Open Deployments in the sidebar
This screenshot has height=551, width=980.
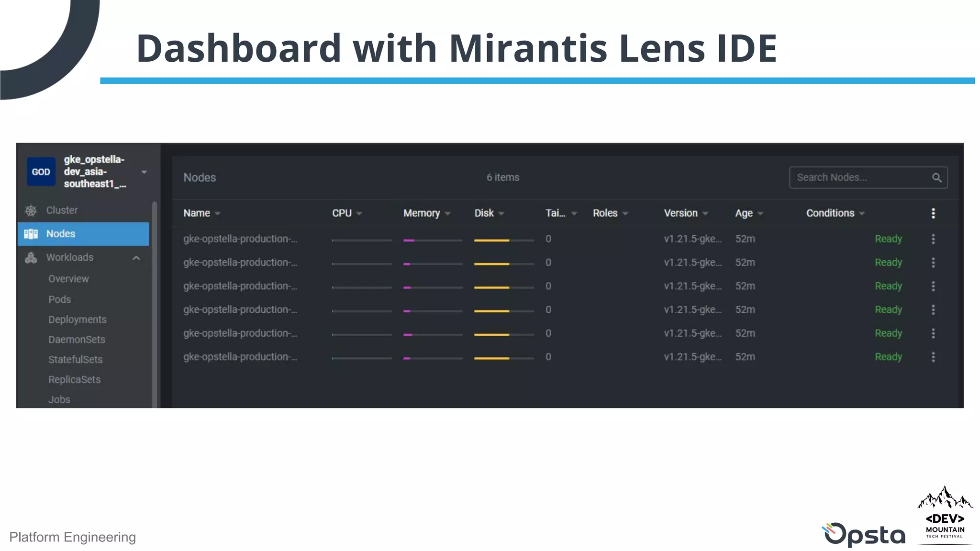(x=77, y=320)
